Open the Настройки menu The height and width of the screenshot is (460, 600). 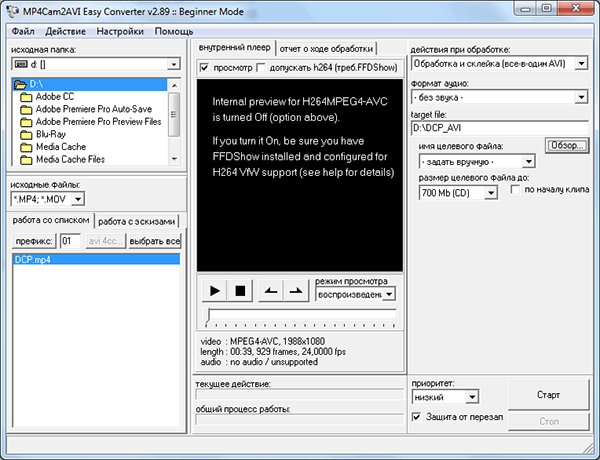(x=120, y=31)
